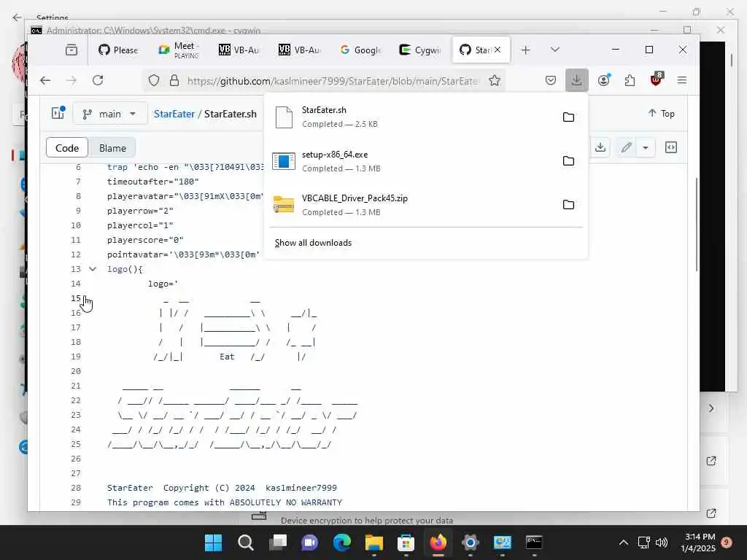Collapse the logo() function at line 13
Screen dimensions: 747x560
pos(93,269)
